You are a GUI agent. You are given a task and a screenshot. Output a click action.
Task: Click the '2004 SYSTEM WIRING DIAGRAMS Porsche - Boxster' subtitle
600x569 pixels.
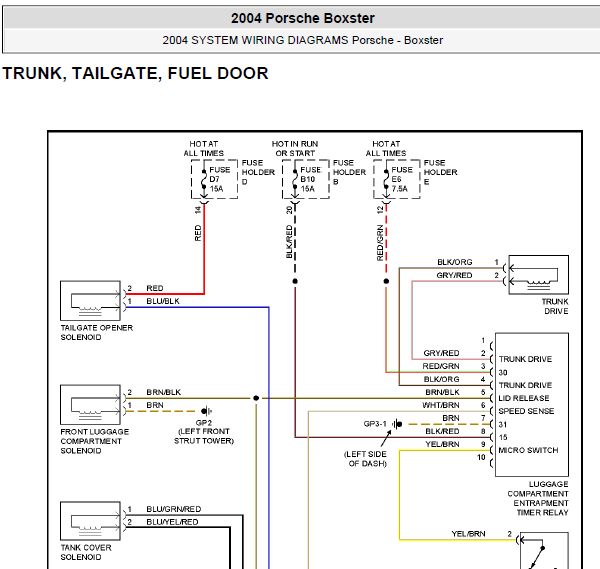coord(303,40)
